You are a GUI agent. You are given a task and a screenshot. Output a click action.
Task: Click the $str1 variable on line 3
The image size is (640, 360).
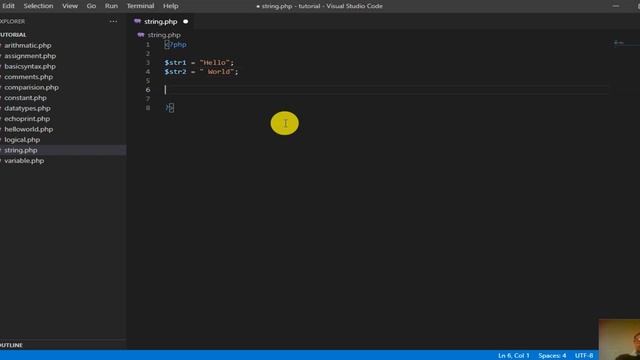click(x=175, y=62)
